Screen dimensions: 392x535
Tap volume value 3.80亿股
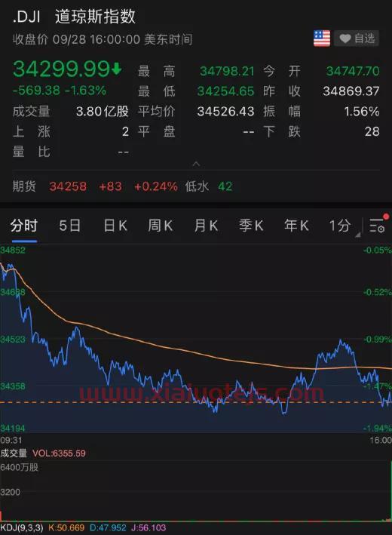[x=103, y=111]
